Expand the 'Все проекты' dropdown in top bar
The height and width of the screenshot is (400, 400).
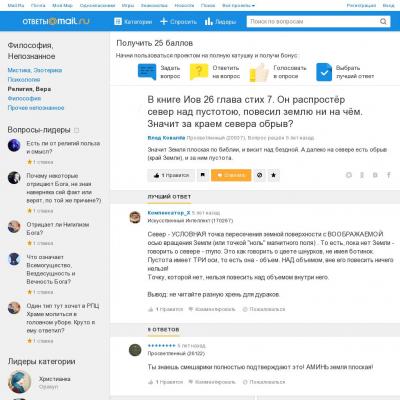(238, 6)
